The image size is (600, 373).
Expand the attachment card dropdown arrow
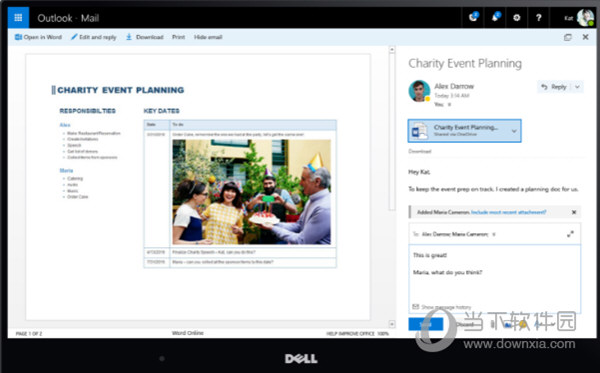pyautogui.click(x=514, y=131)
